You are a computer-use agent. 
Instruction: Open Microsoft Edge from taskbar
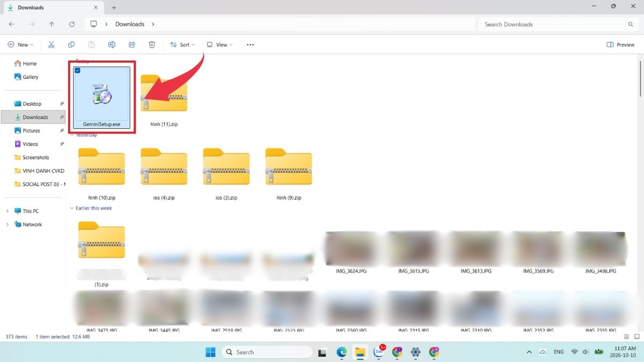[x=341, y=352]
